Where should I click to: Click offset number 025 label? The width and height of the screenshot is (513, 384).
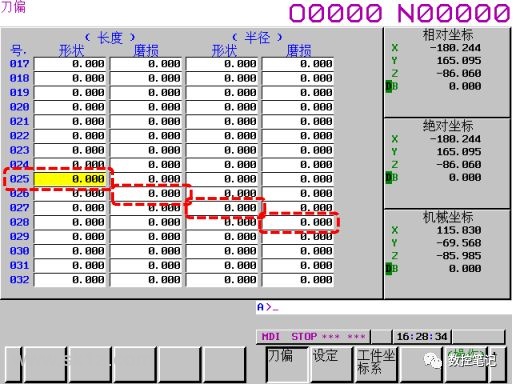point(20,179)
